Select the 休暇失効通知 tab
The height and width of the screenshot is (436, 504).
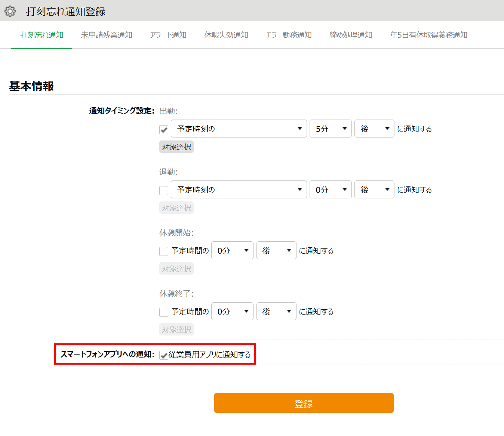click(x=226, y=35)
